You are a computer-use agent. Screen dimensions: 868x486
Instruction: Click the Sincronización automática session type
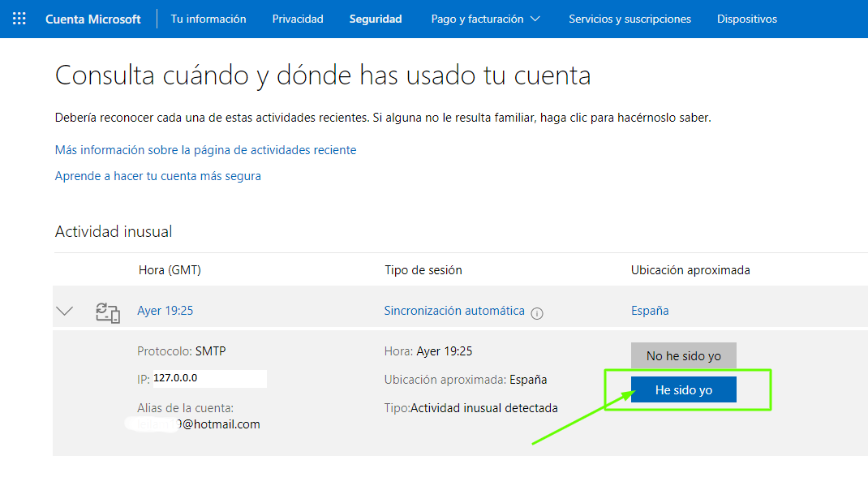454,311
